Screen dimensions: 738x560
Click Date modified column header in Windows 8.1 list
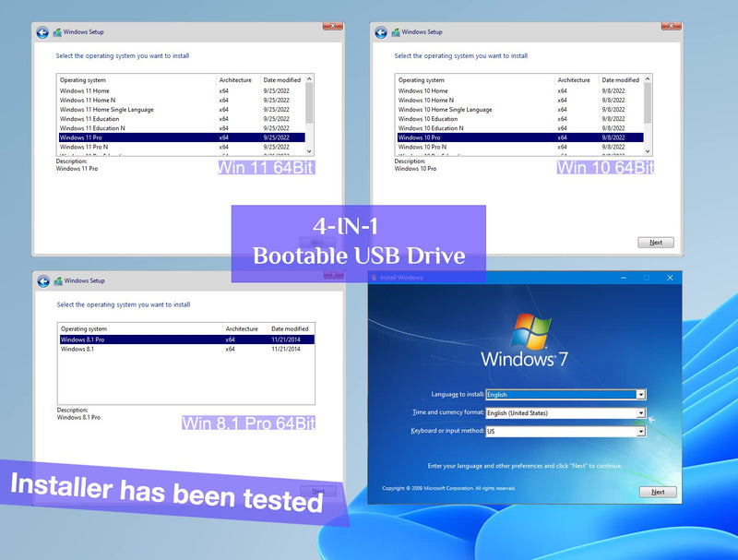pos(291,329)
